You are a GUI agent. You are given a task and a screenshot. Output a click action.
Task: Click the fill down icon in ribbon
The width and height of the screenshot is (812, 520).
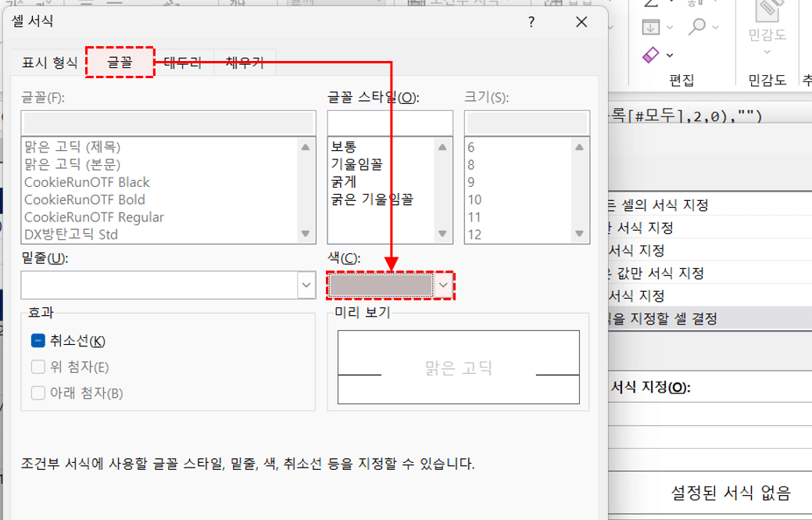point(650,27)
